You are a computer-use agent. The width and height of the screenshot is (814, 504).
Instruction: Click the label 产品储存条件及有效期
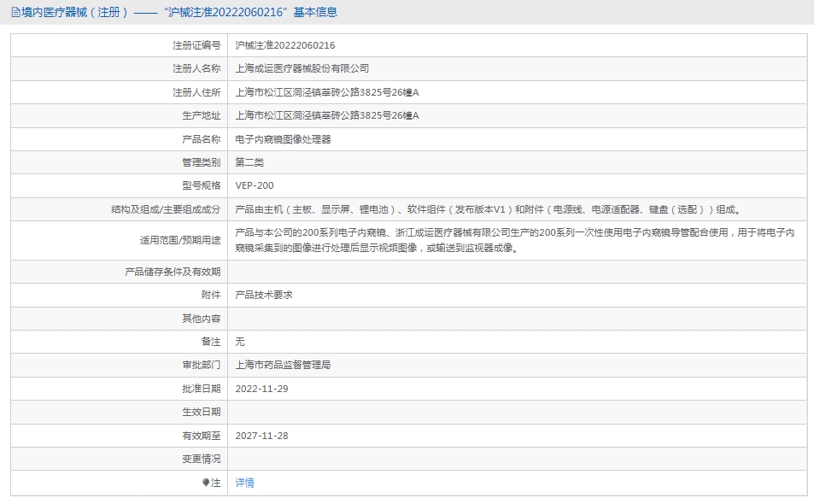tap(173, 272)
